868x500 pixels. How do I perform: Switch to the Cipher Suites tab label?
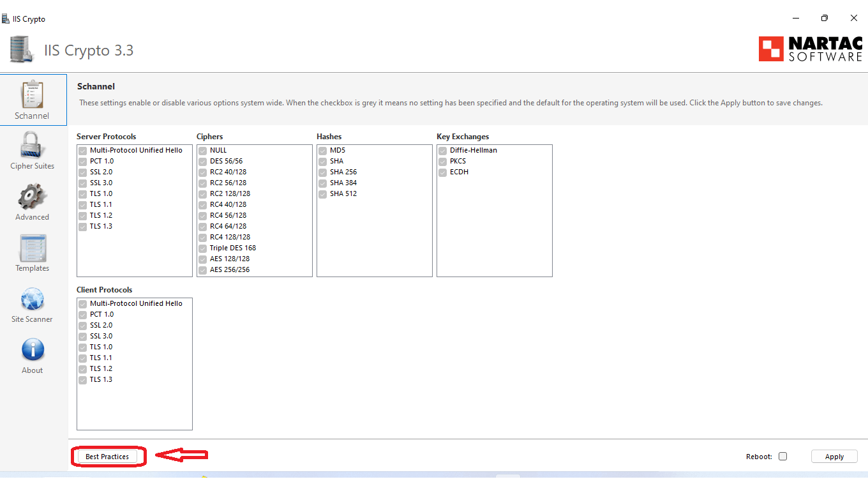coord(32,166)
